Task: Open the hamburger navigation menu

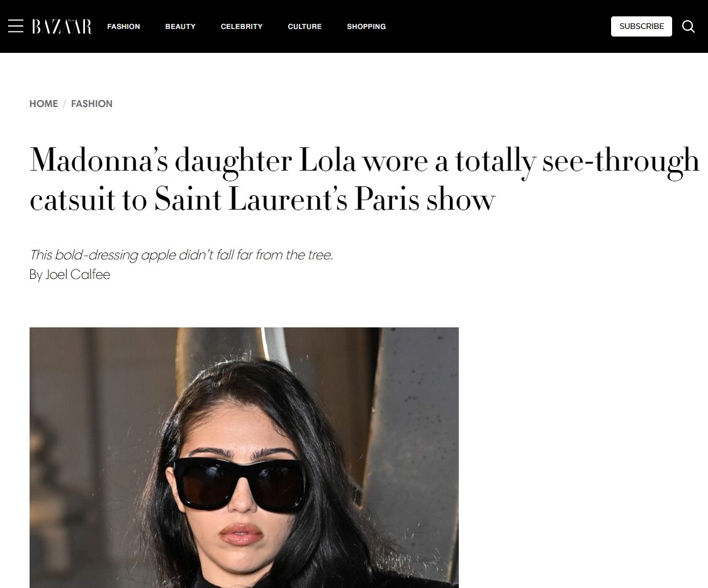Action: 16,26
